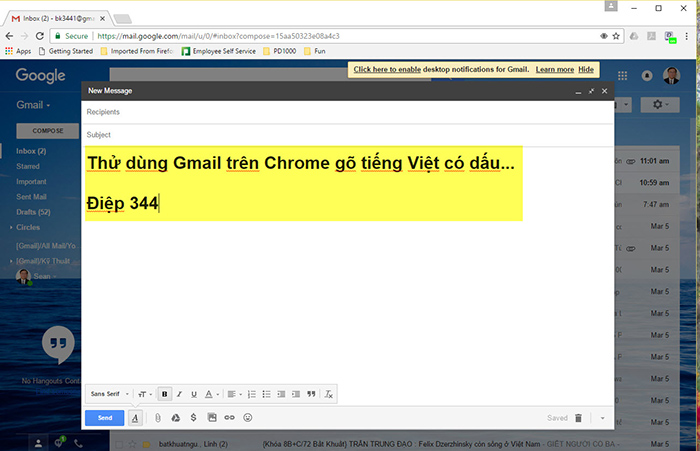Open the Employee Self Service bookmark
700x451 pixels.
[x=219, y=51]
